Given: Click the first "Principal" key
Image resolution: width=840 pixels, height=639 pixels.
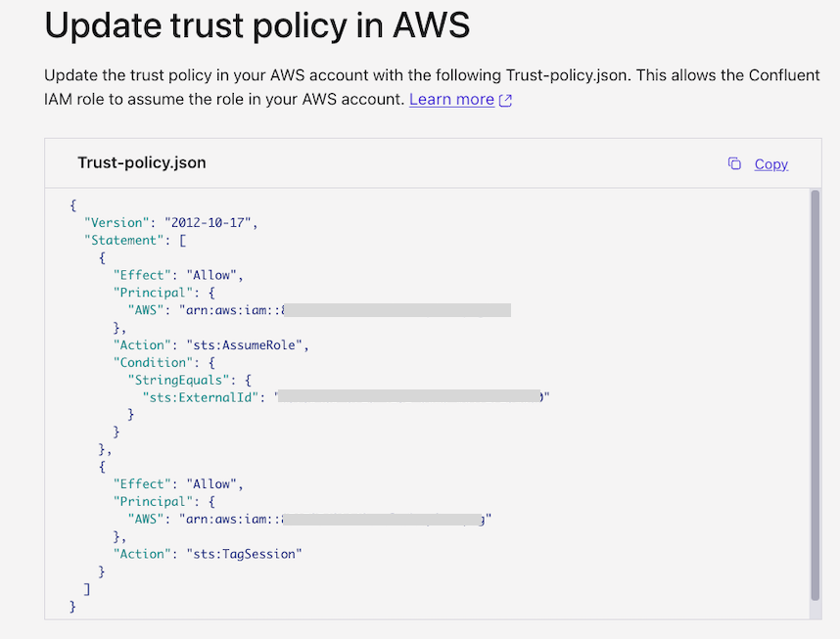Looking at the screenshot, I should (152, 293).
